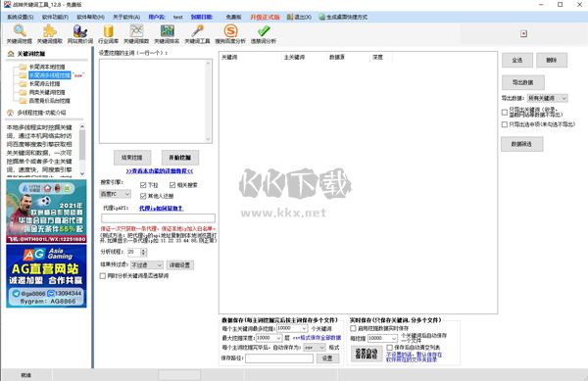
Task: Click the 全选 button
Action: [x=517, y=60]
